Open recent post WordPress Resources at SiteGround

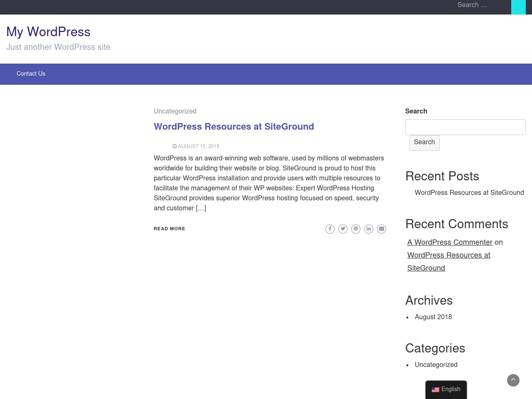click(469, 193)
